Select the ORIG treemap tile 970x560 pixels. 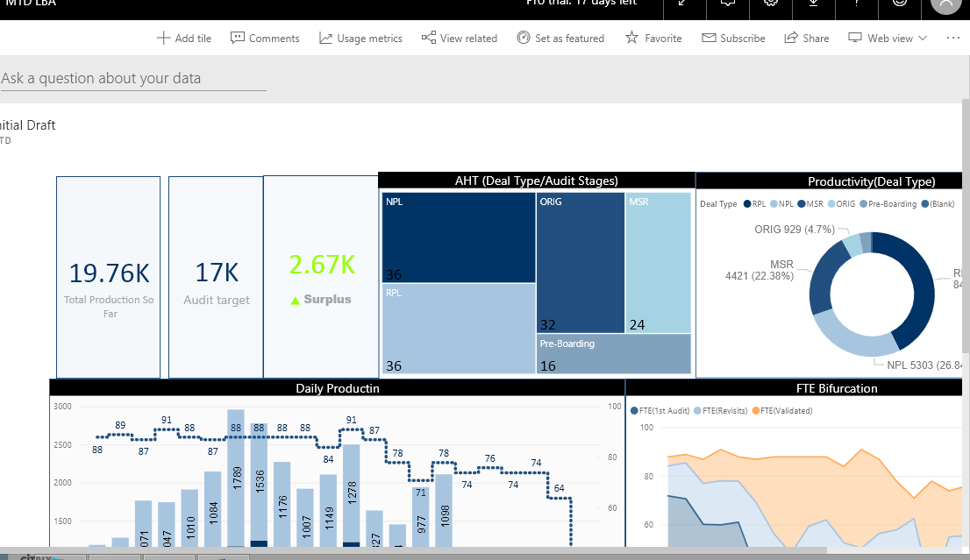(x=581, y=263)
